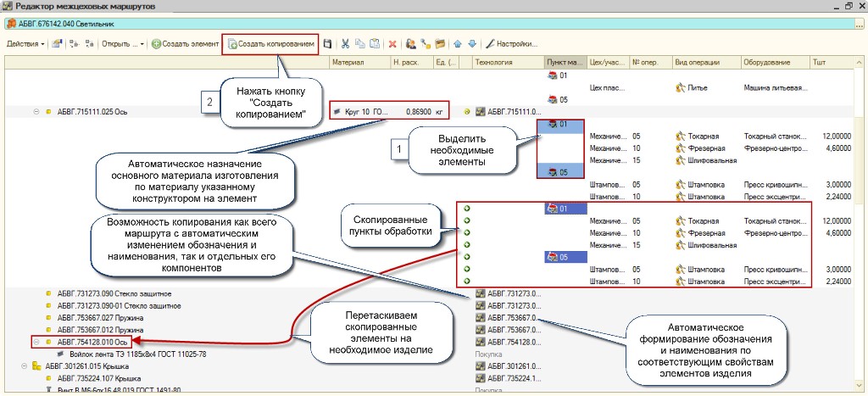
Task: Collapse the АБВГ.715111.025 Ось tree node
Action: point(36,111)
